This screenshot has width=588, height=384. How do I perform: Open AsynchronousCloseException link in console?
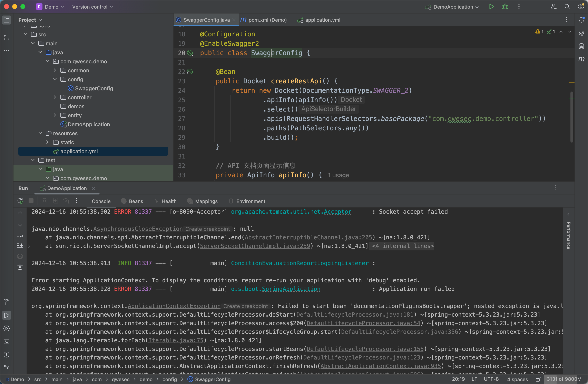click(138, 229)
